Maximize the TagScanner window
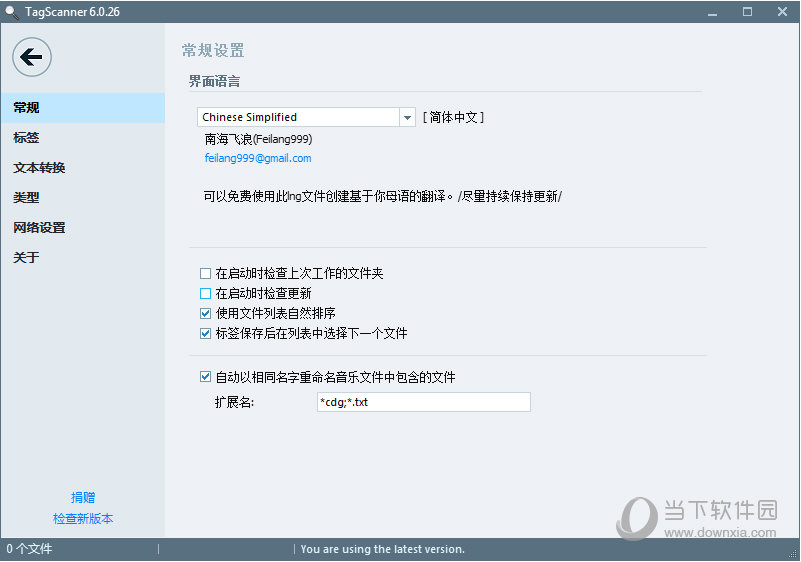The image size is (801, 562). (x=747, y=12)
